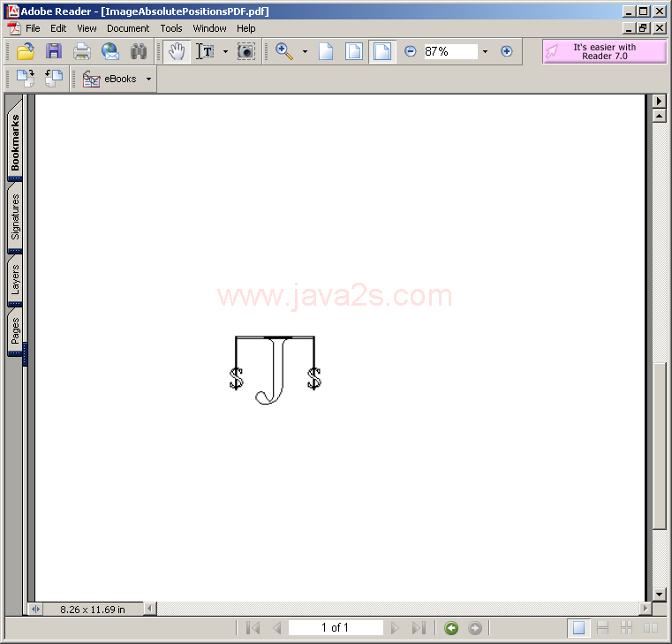This screenshot has width=672, height=644.
Task: Go to last page button
Action: (419, 628)
